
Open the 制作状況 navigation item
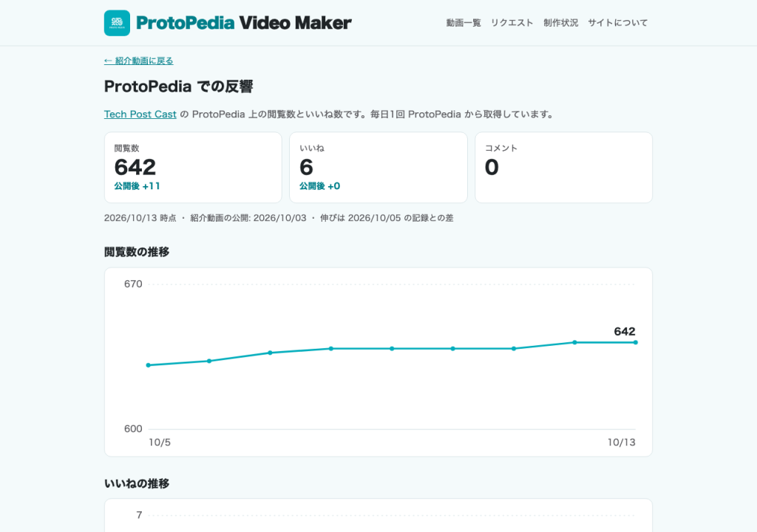(x=560, y=23)
